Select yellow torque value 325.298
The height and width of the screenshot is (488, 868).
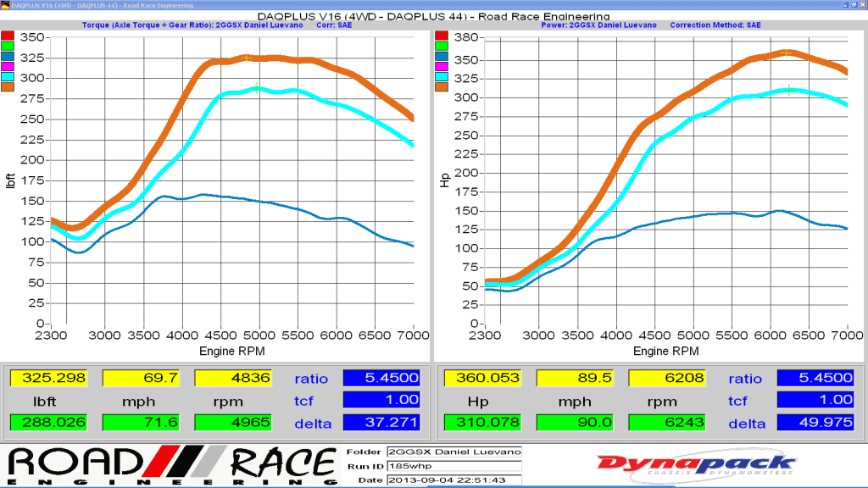pos(48,378)
